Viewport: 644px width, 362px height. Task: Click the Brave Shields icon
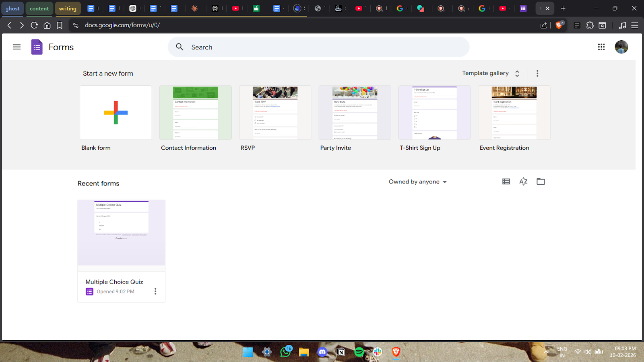click(x=559, y=25)
